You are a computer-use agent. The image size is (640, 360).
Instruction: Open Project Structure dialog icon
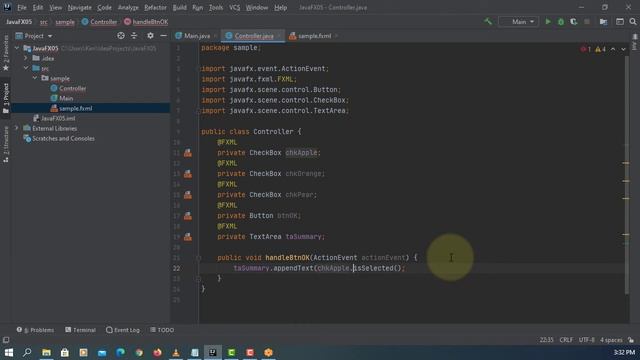coord(603,22)
